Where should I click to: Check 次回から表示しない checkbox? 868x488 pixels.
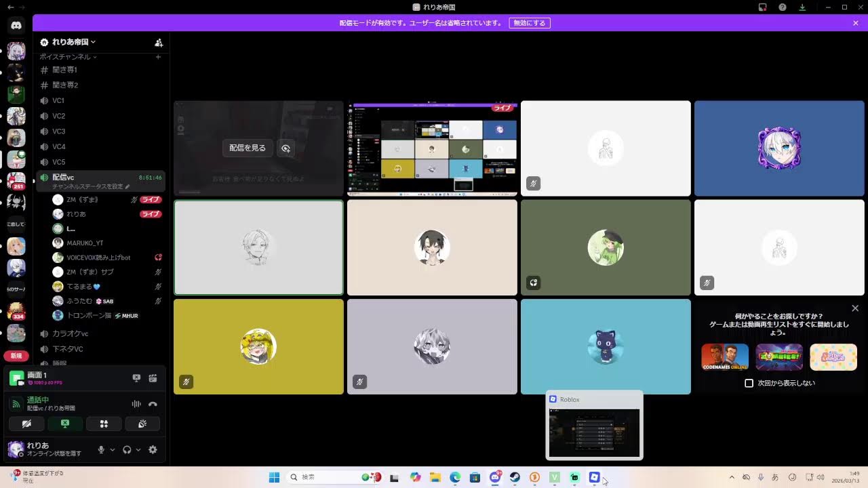749,383
